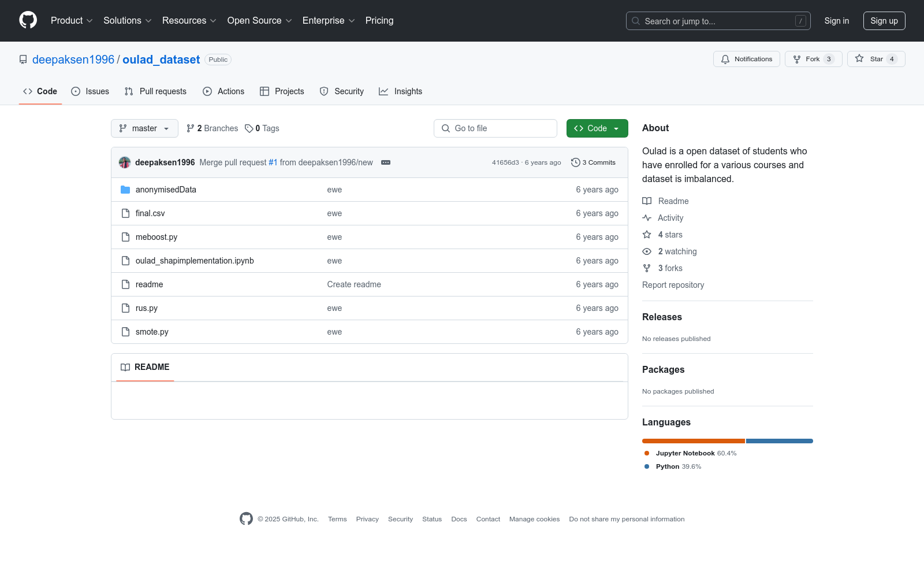Click the Jupyter Notebook 60.4% language entry
The width and height of the screenshot is (924, 578).
pyautogui.click(x=690, y=453)
